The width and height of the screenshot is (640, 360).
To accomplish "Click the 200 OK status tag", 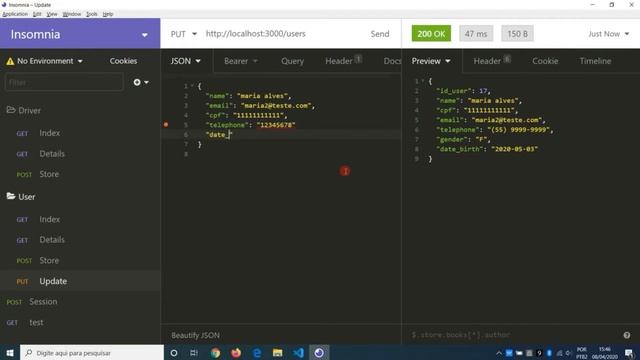I will point(431,34).
